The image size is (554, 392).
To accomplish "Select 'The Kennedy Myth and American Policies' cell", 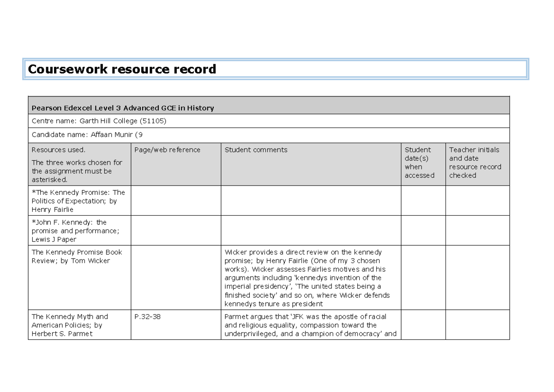I will point(79,325).
